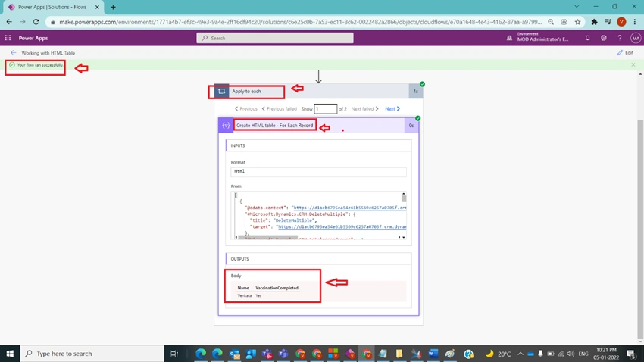Open the Get Help taskbar icon
This screenshot has height=362, width=644.
469,354
